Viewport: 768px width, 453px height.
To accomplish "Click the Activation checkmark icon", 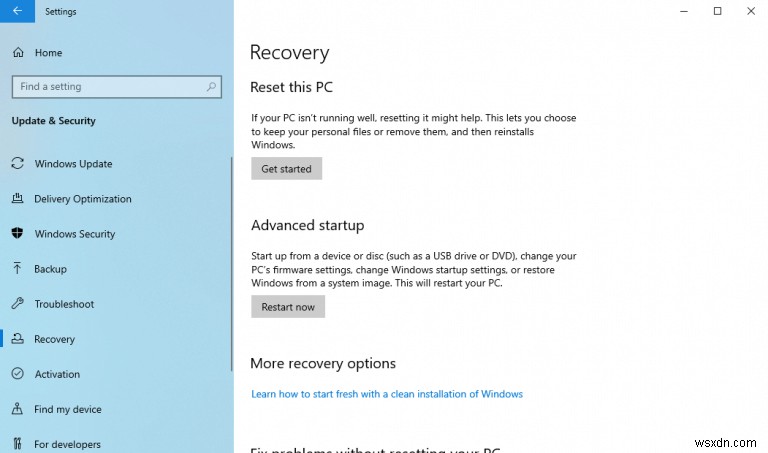I will click(x=18, y=374).
